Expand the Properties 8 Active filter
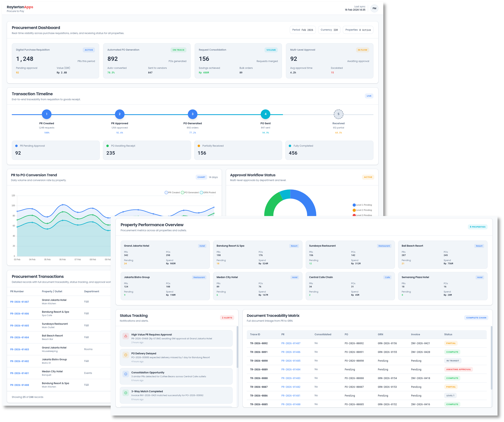This screenshot has height=422, width=504. [x=358, y=30]
